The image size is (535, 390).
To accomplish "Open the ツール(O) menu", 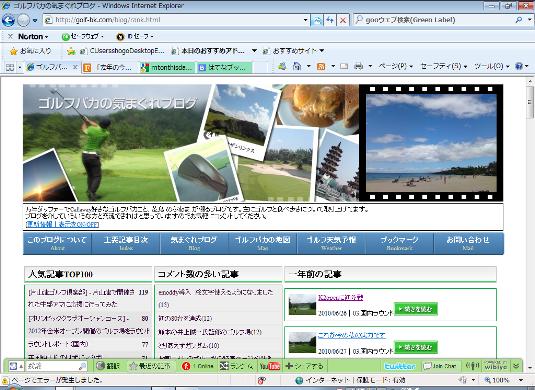I will pos(492,66).
